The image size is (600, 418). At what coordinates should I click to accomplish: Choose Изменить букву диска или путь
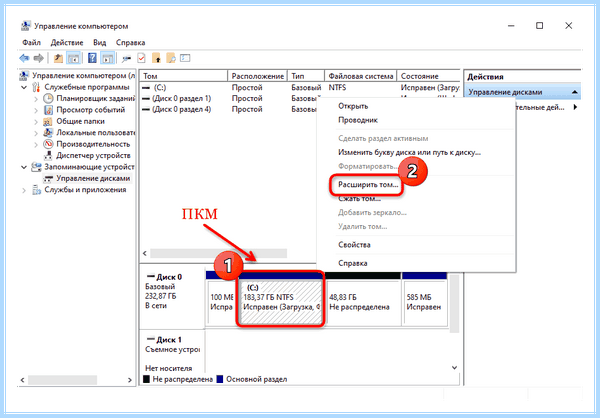click(416, 152)
